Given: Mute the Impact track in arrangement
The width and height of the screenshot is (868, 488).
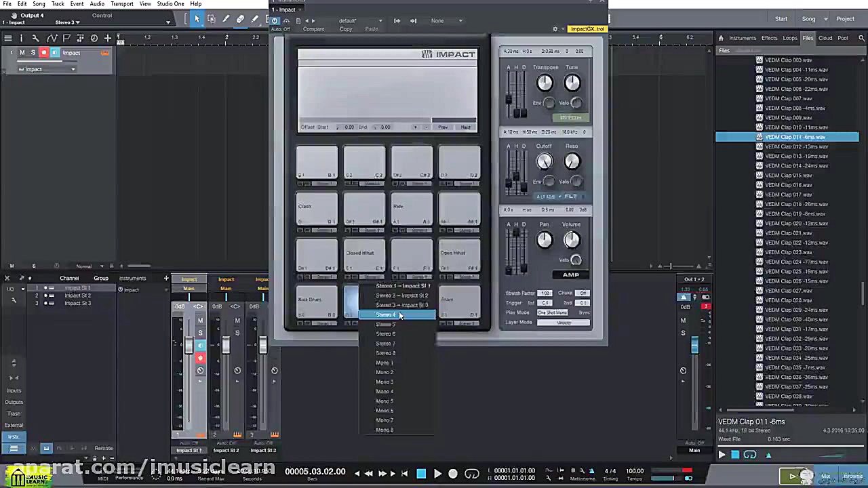Looking at the screenshot, I should 22,53.
